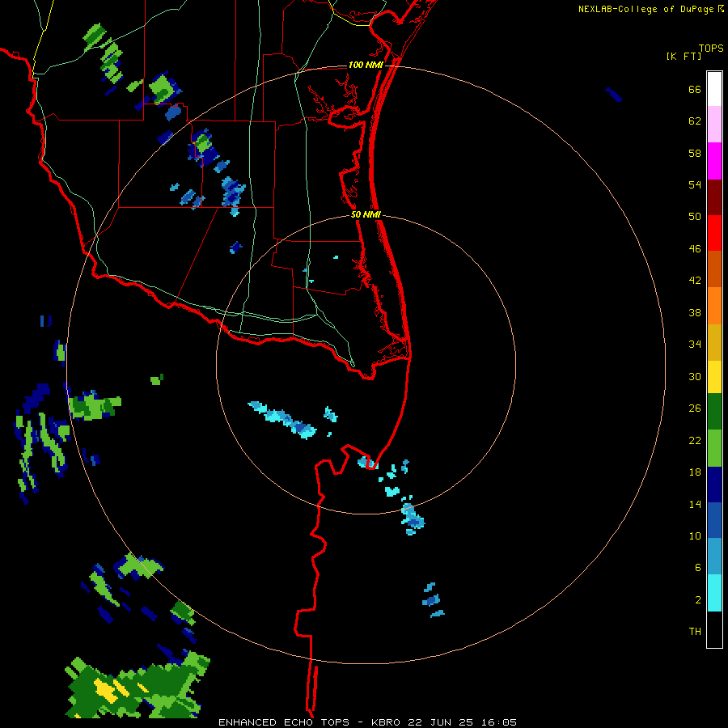The width and height of the screenshot is (728, 728).
Task: Click the 100 NMI range ring label
Action: pyautogui.click(x=366, y=65)
